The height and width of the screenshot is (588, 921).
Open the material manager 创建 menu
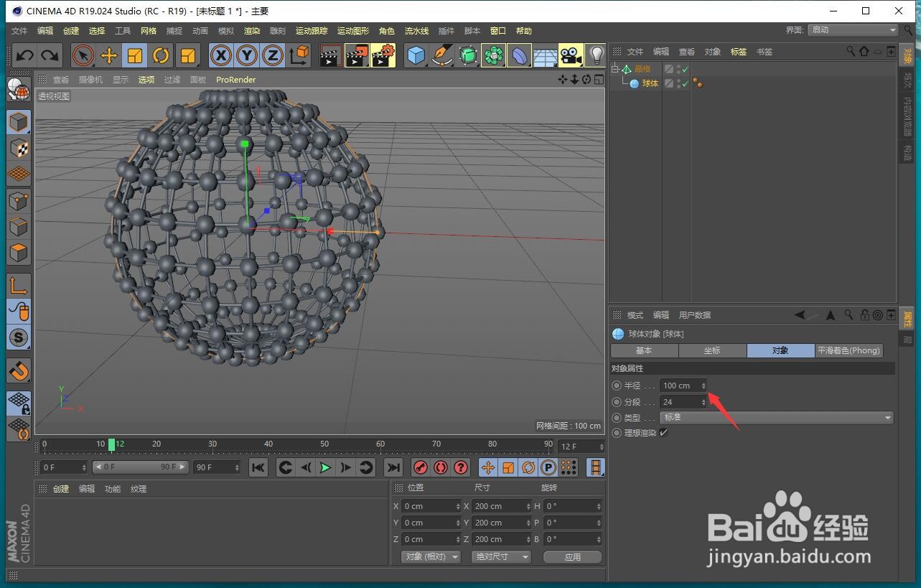[61, 489]
